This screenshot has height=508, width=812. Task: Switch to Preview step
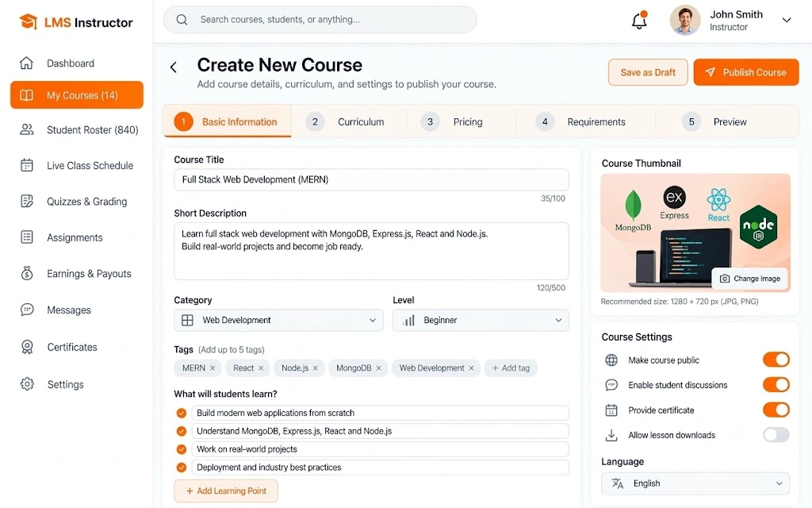coord(714,121)
